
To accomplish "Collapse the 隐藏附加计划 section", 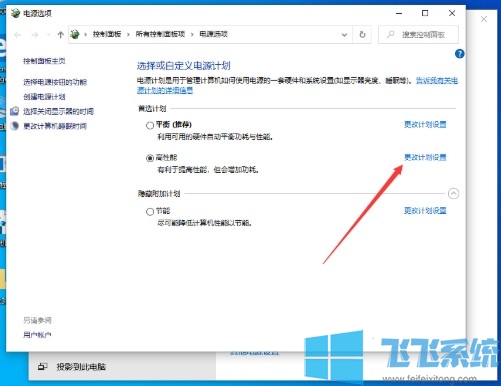I will 453,193.
